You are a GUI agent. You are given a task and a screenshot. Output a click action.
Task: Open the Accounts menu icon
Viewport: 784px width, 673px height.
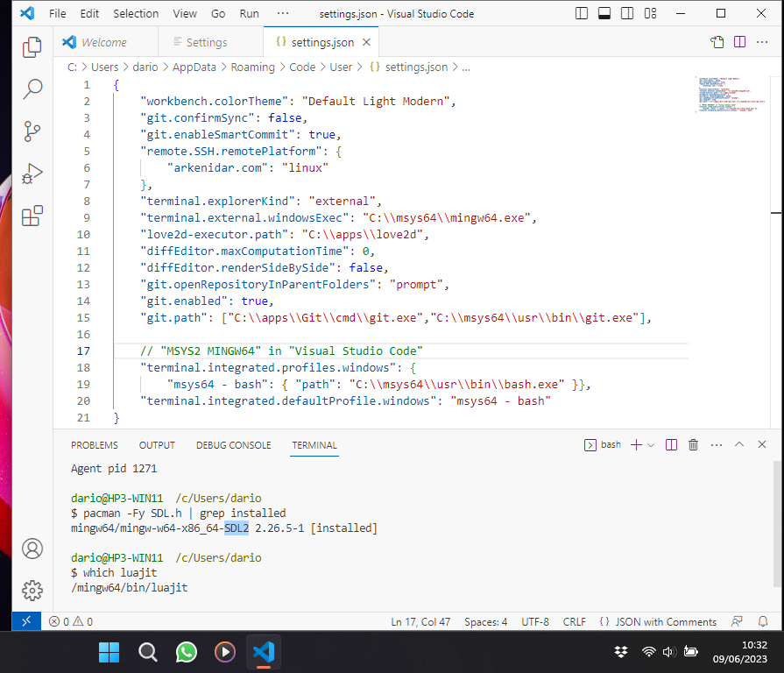tap(32, 549)
